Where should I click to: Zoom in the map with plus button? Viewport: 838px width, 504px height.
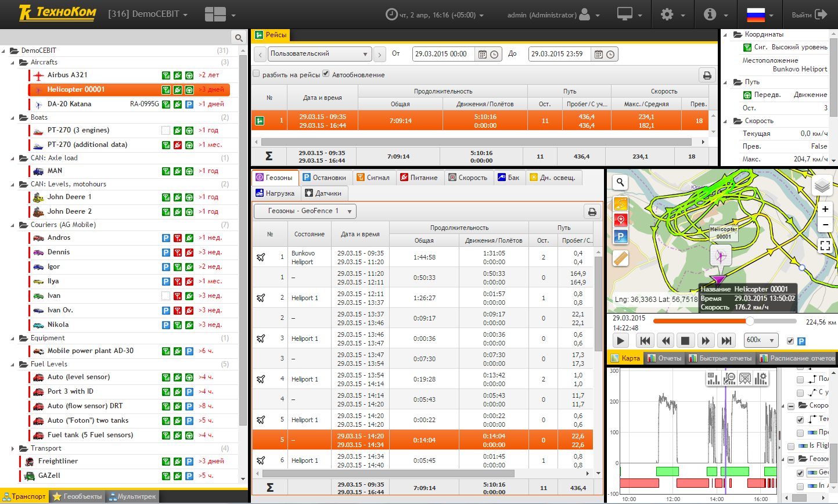pos(825,209)
